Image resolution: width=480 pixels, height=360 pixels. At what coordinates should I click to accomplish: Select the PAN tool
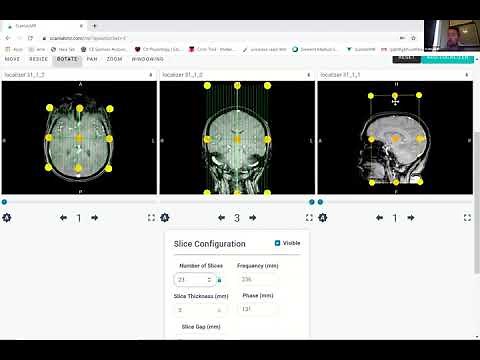(92, 59)
